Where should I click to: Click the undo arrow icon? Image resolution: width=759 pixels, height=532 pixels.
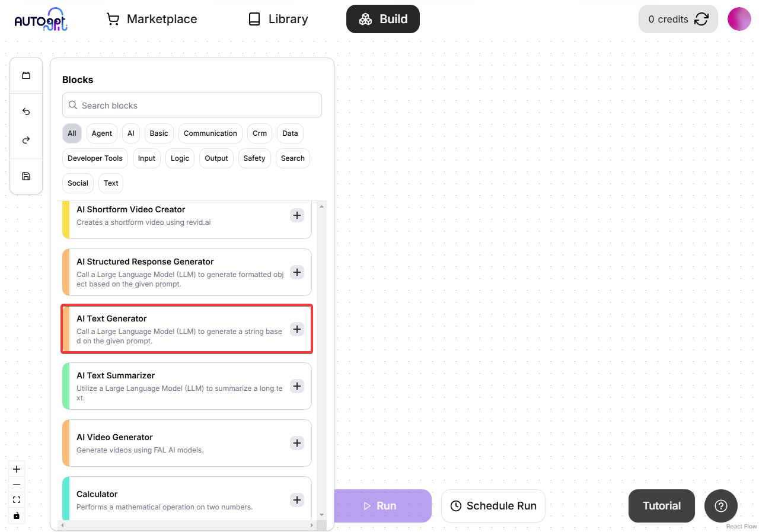coord(26,112)
